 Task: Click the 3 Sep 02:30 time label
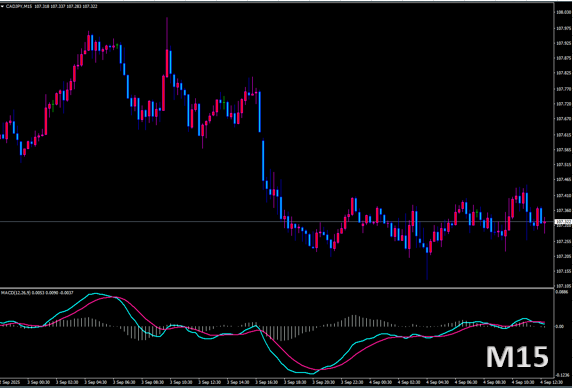click(x=68, y=382)
